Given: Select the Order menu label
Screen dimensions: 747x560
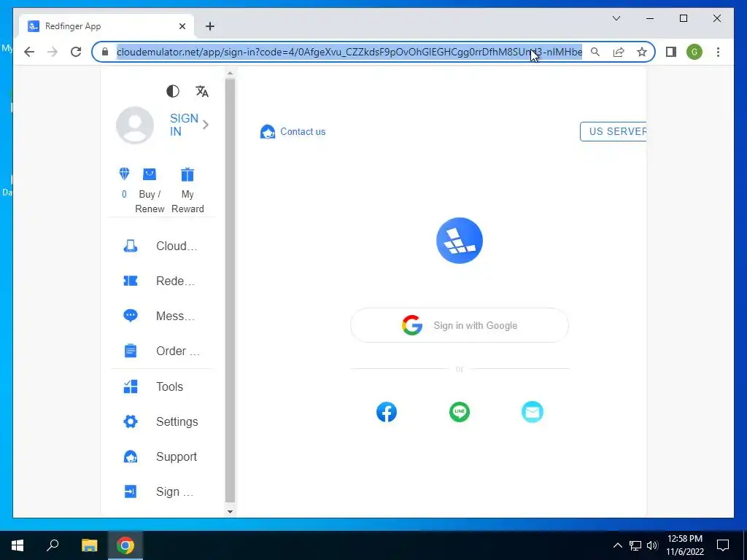Looking at the screenshot, I should point(178,351).
